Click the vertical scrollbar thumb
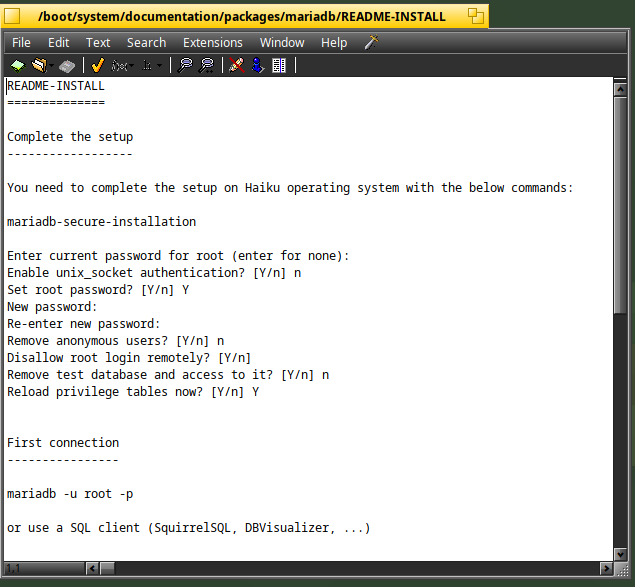 (620, 205)
